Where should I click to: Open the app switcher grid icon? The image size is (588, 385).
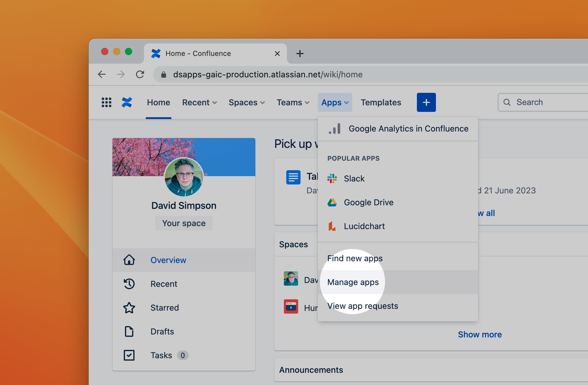pyautogui.click(x=106, y=102)
